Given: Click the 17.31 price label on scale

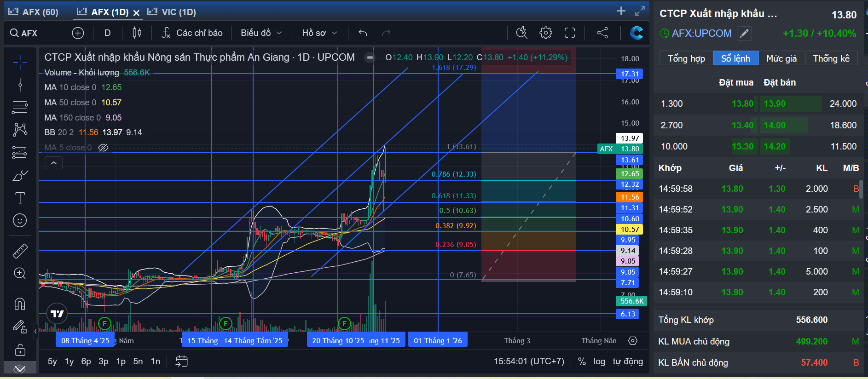Looking at the screenshot, I should [x=630, y=74].
